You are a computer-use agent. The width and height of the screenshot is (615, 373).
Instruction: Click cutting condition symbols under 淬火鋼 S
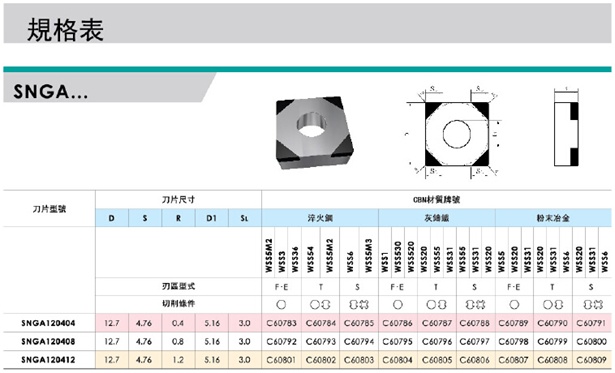click(358, 305)
